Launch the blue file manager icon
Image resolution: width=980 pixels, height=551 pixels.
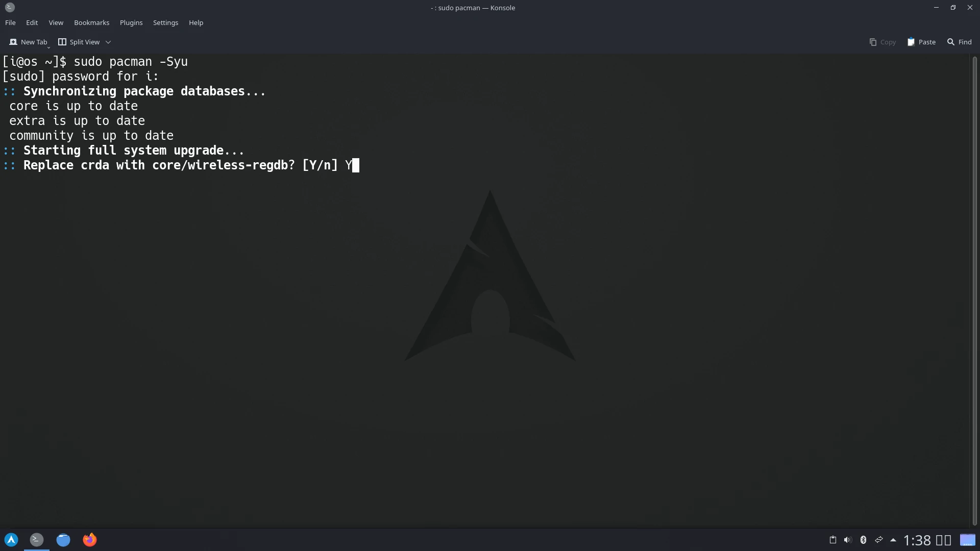click(x=63, y=539)
